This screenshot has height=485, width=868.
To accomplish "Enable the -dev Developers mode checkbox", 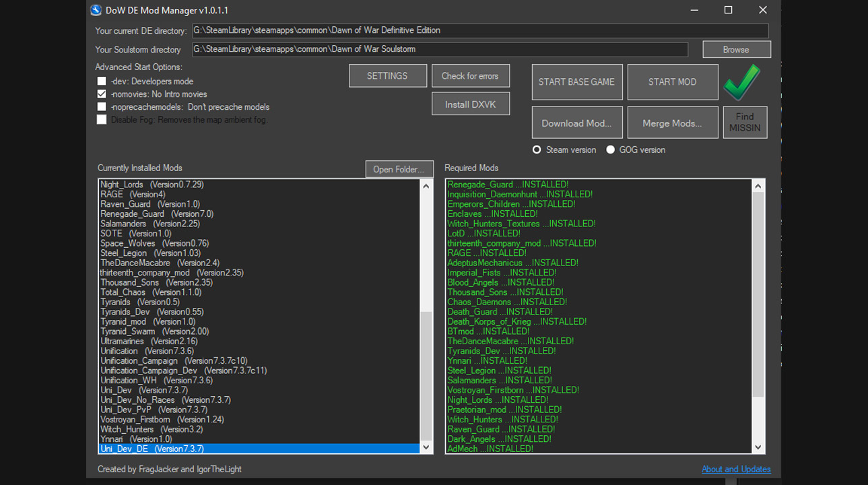I will (102, 82).
